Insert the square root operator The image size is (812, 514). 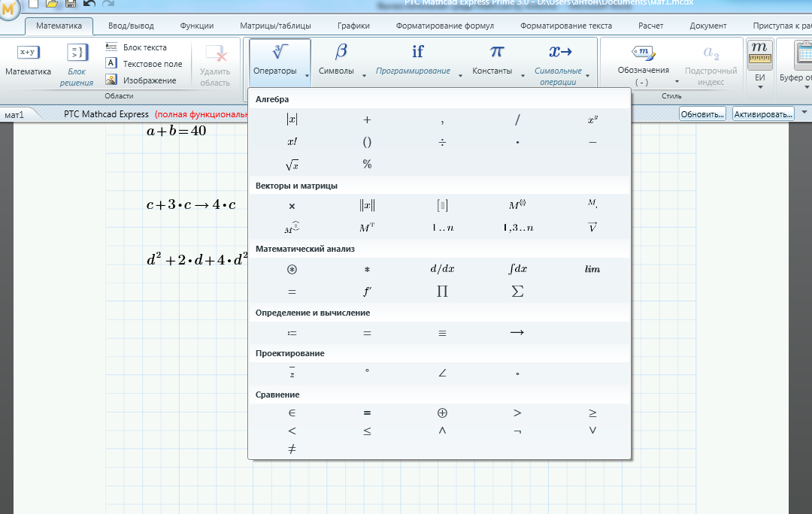[292, 165]
